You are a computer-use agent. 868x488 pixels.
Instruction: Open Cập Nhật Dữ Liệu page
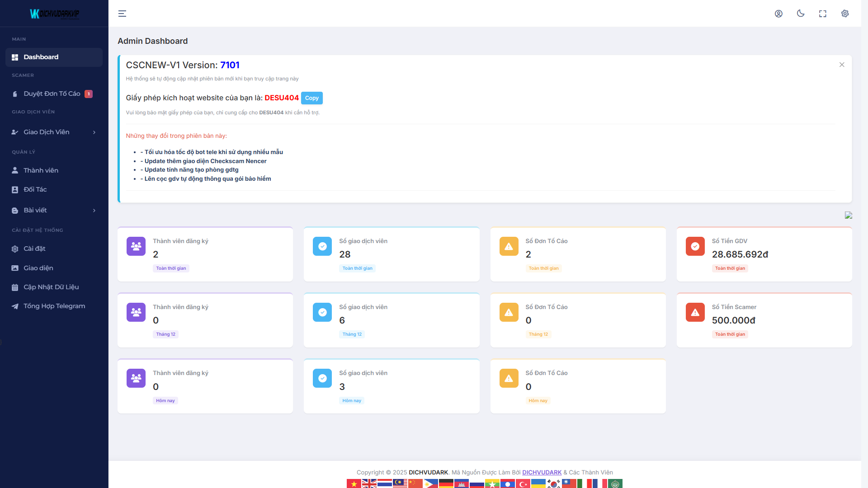click(51, 287)
